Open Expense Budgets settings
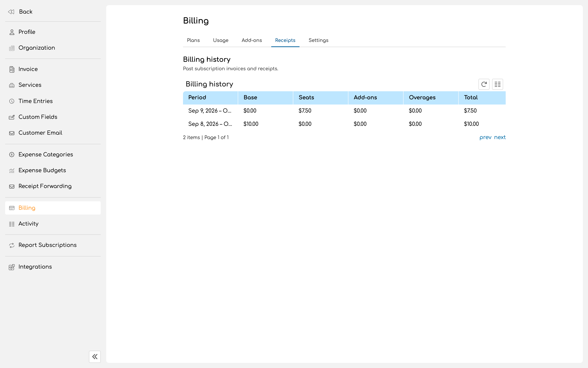Image resolution: width=588 pixels, height=368 pixels. click(53, 170)
